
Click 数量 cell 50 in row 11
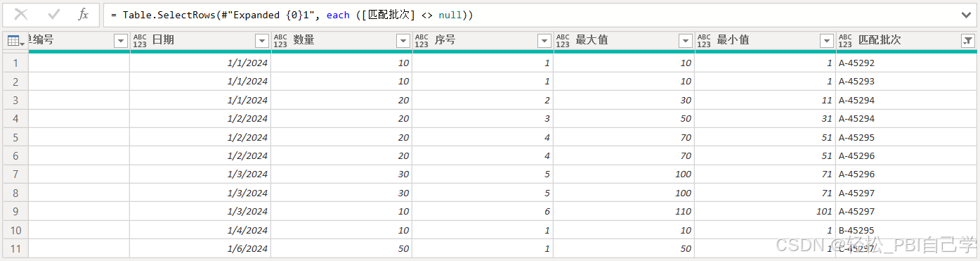tap(341, 248)
